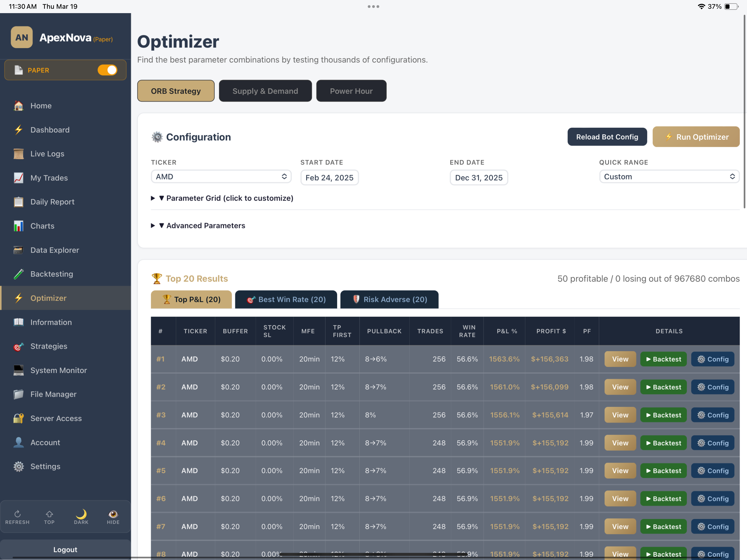Screen dimensions: 747x560
Task: Click Backtest for result #5
Action: click(x=663, y=471)
